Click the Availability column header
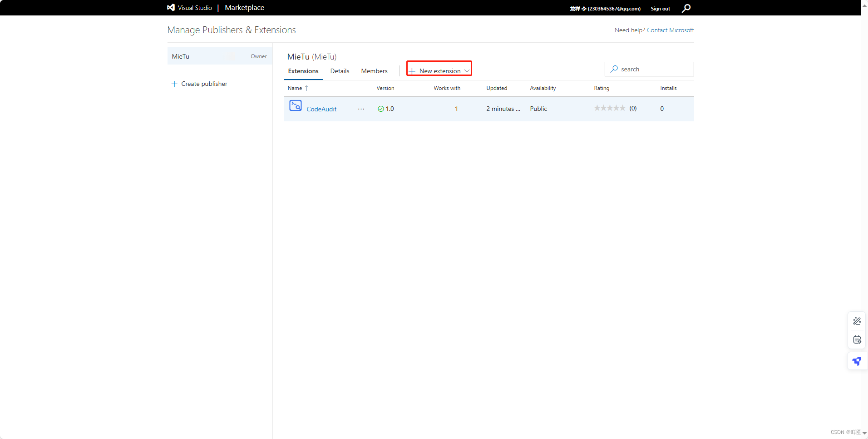The width and height of the screenshot is (868, 439). 542,88
